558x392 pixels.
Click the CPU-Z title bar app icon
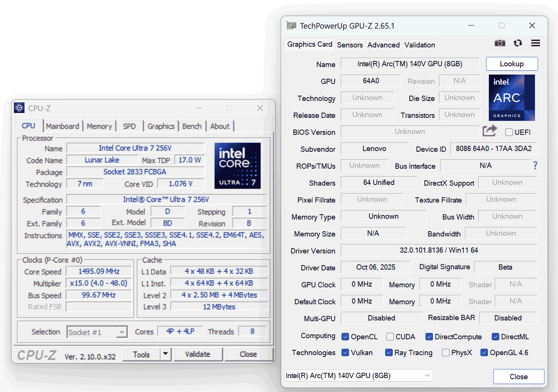[x=19, y=108]
